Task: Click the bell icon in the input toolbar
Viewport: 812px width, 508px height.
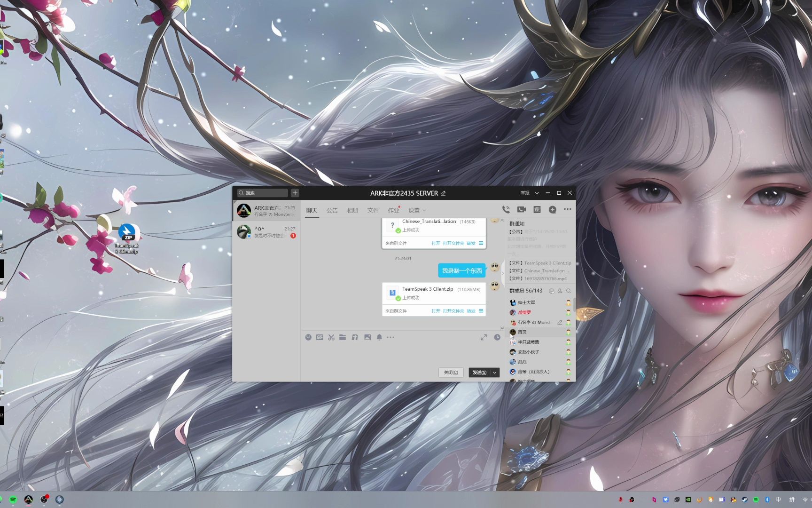Action: pyautogui.click(x=379, y=337)
